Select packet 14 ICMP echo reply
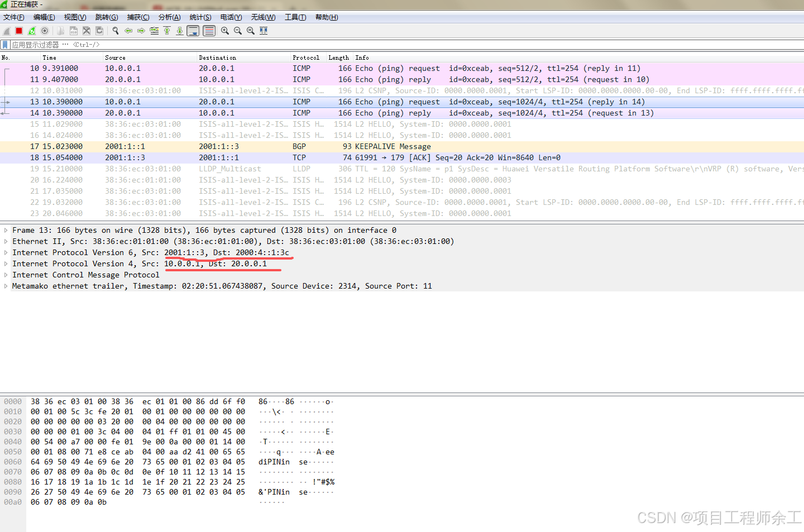Screen dimensions: 804x532 [402, 113]
